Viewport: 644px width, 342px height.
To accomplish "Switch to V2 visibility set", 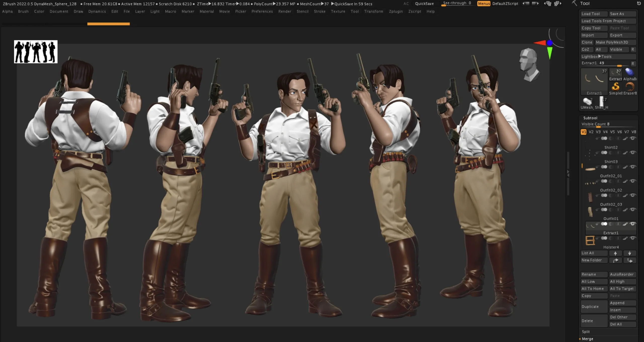I will (591, 132).
